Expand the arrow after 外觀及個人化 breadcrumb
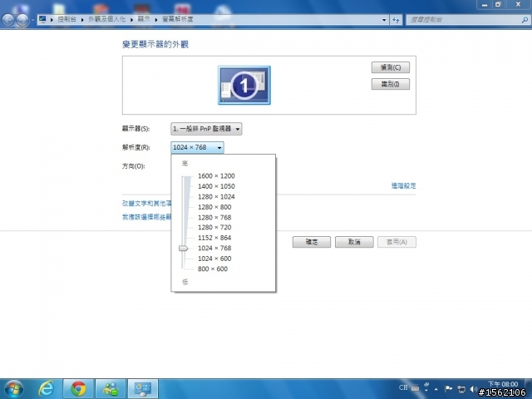Screen dimensions: 532x399 coord(131,20)
